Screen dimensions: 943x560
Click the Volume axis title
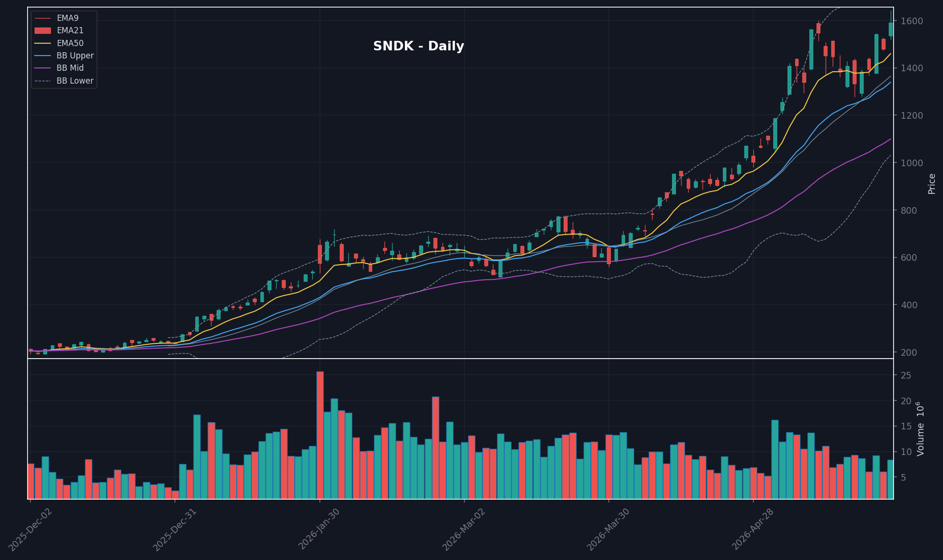click(921, 429)
